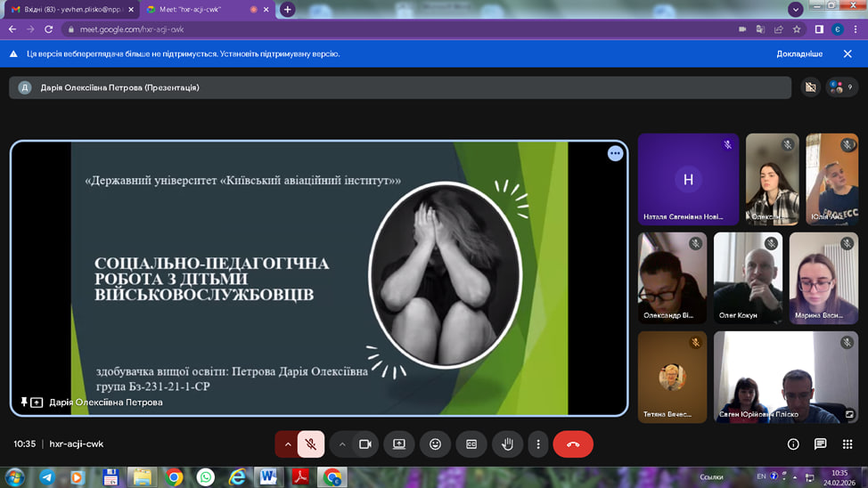
Task: Expand the audio settings arrow beside the microphone
Action: [x=287, y=443]
